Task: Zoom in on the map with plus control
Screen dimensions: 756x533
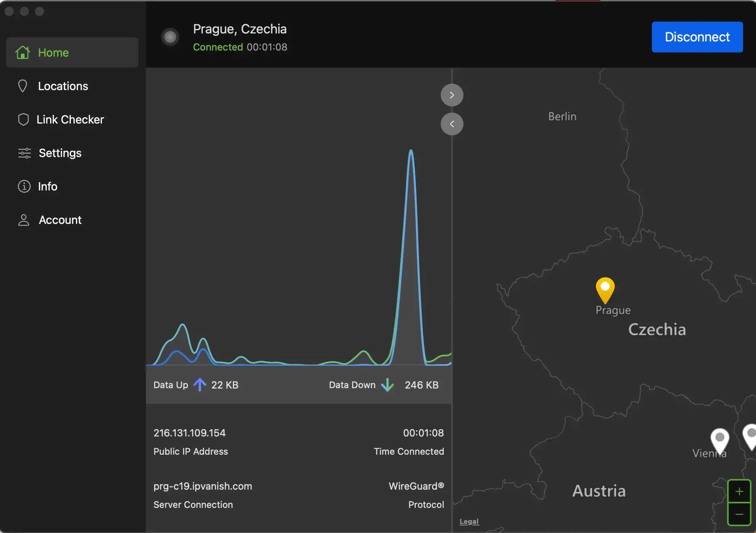Action: click(739, 491)
